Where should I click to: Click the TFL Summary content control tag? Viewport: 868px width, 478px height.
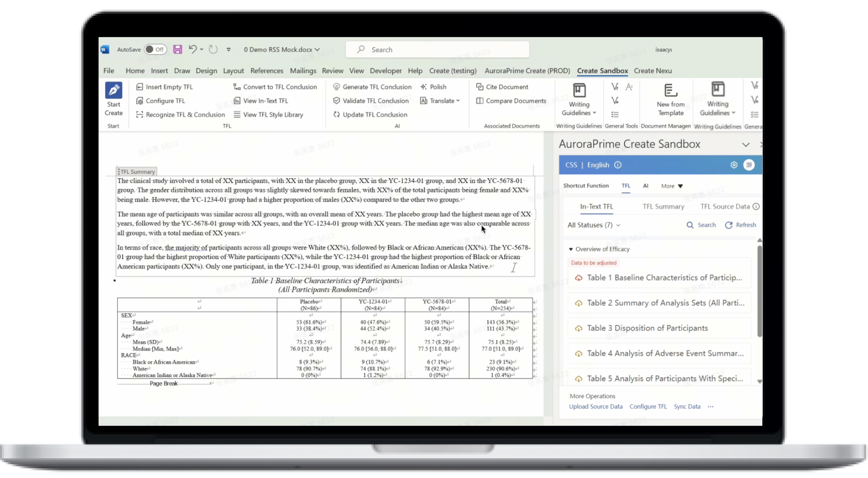[x=137, y=172]
